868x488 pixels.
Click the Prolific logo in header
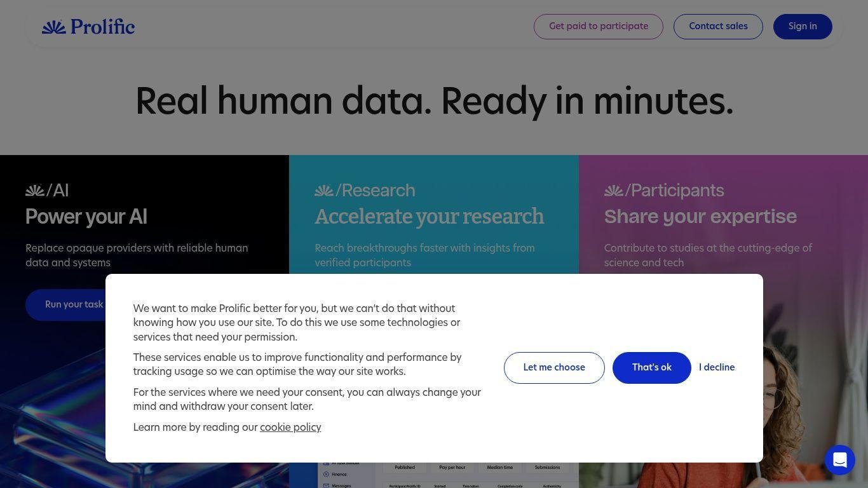point(88,27)
